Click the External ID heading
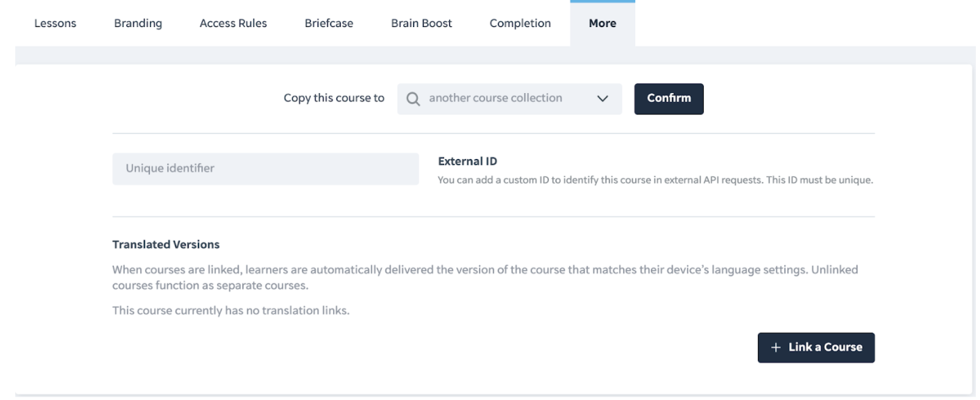Viewport: 980px width, 400px height. [468, 161]
